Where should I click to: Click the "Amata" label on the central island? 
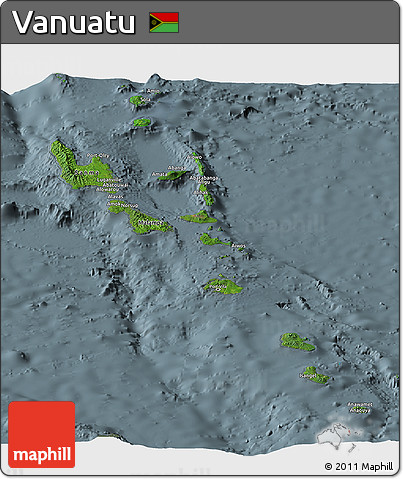point(159,174)
